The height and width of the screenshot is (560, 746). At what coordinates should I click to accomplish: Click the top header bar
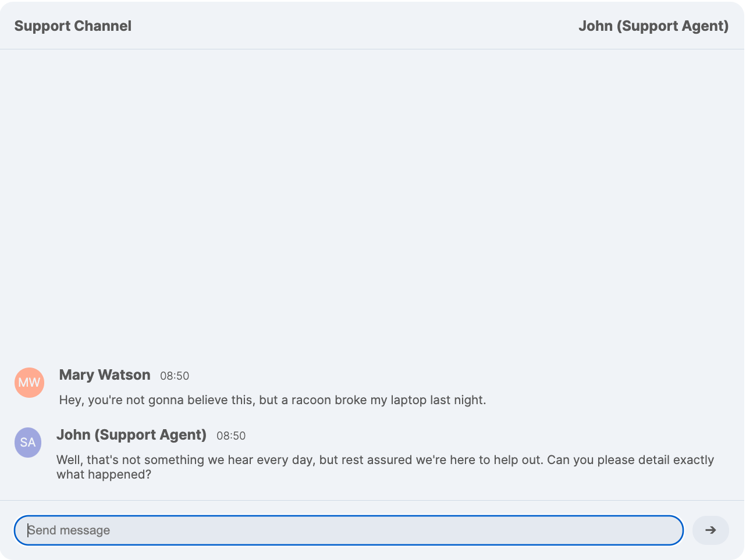(x=372, y=26)
